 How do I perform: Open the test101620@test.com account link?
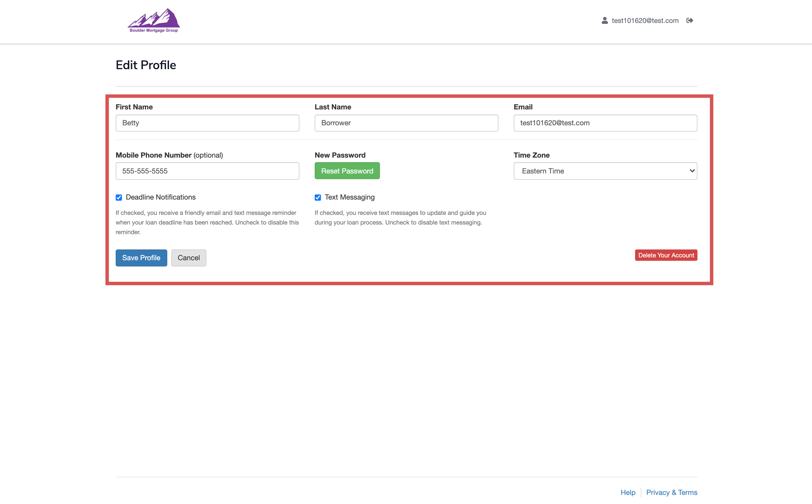pos(645,21)
